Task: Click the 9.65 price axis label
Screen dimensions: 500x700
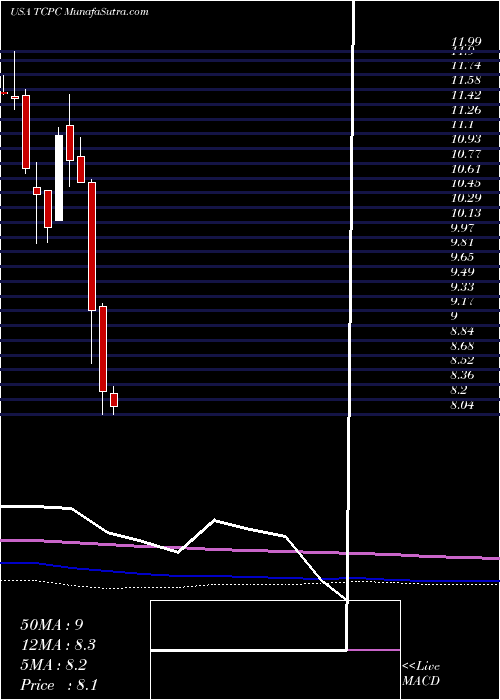Action: click(462, 257)
